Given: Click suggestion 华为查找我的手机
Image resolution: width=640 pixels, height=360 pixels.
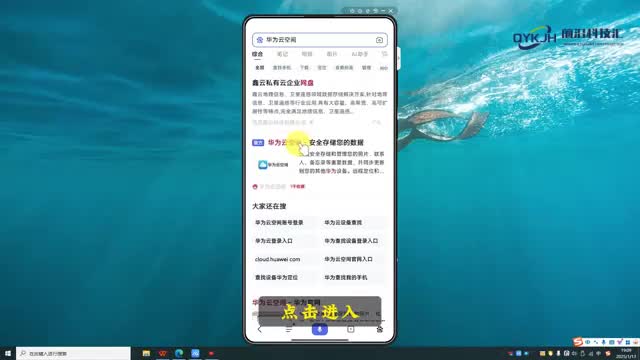Looking at the screenshot, I should tap(346, 278).
